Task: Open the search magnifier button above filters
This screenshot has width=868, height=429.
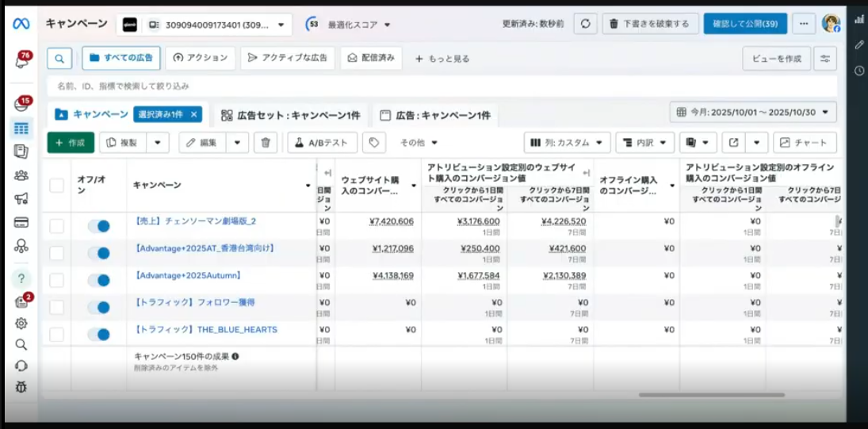Action: (59, 58)
